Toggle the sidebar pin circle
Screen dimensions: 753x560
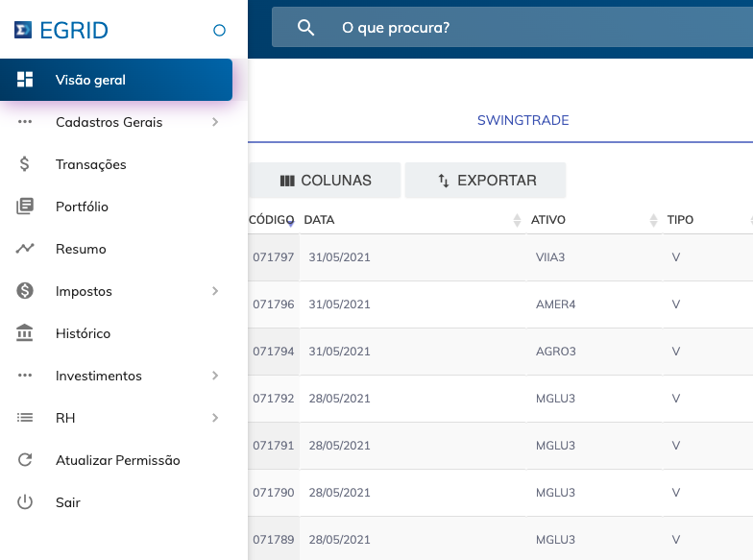[x=219, y=31]
